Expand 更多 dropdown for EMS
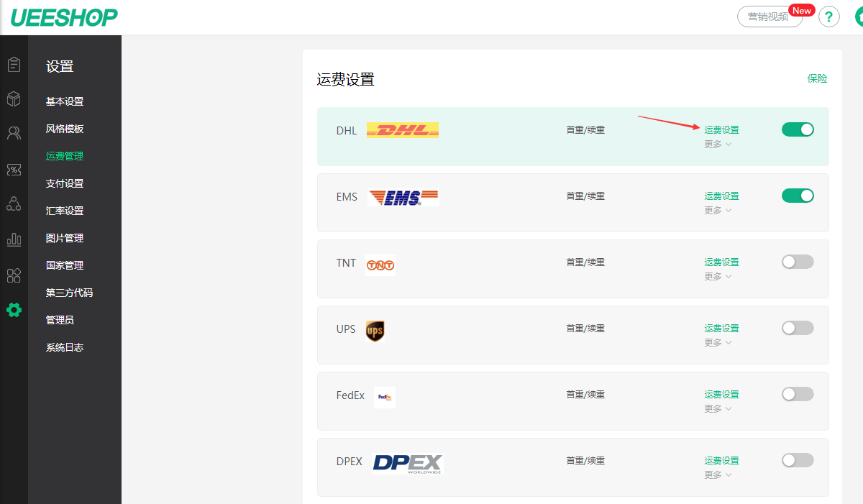This screenshot has height=504, width=863. (x=718, y=210)
